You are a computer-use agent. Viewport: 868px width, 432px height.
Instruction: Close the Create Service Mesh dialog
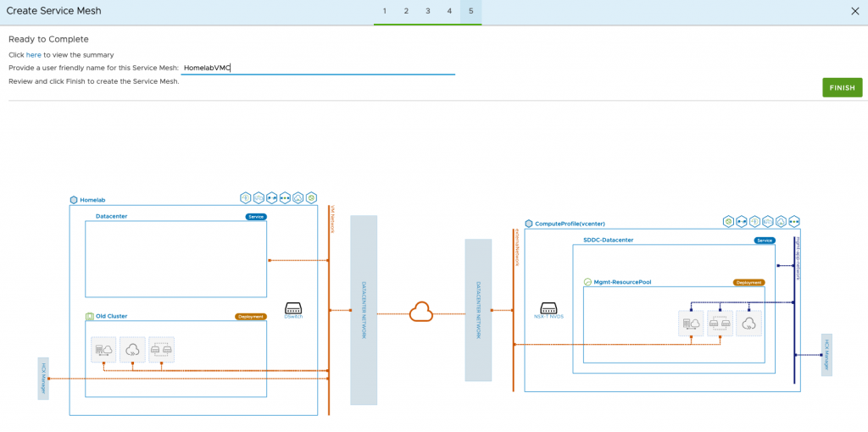coord(854,11)
